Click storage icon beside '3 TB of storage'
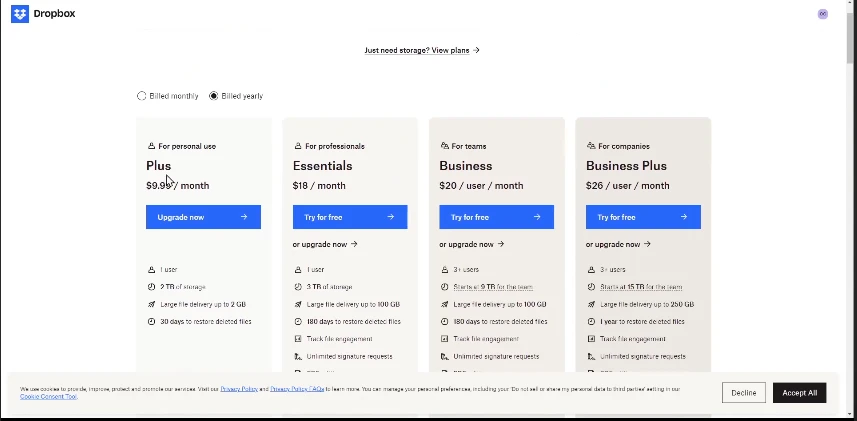This screenshot has width=857, height=421. (298, 287)
